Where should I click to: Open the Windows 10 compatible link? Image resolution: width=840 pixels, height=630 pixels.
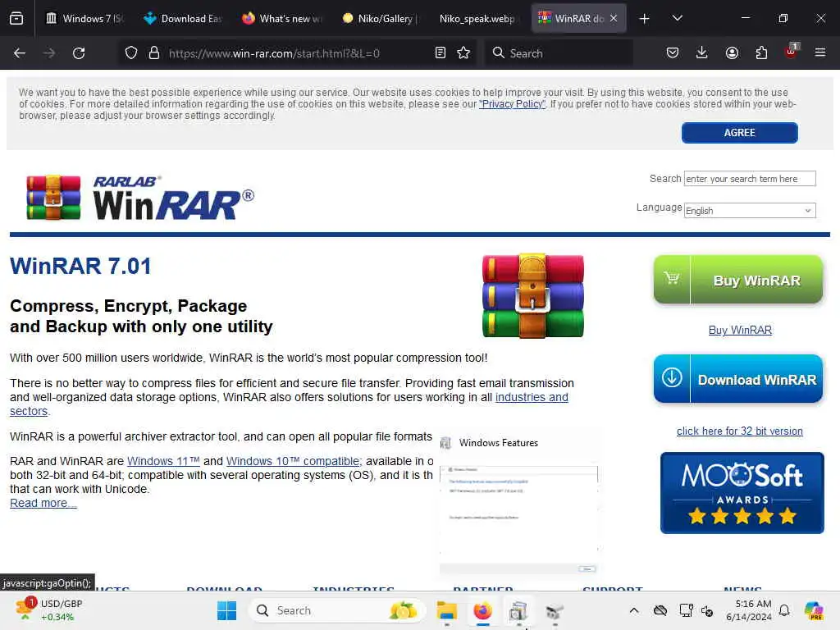point(294,461)
